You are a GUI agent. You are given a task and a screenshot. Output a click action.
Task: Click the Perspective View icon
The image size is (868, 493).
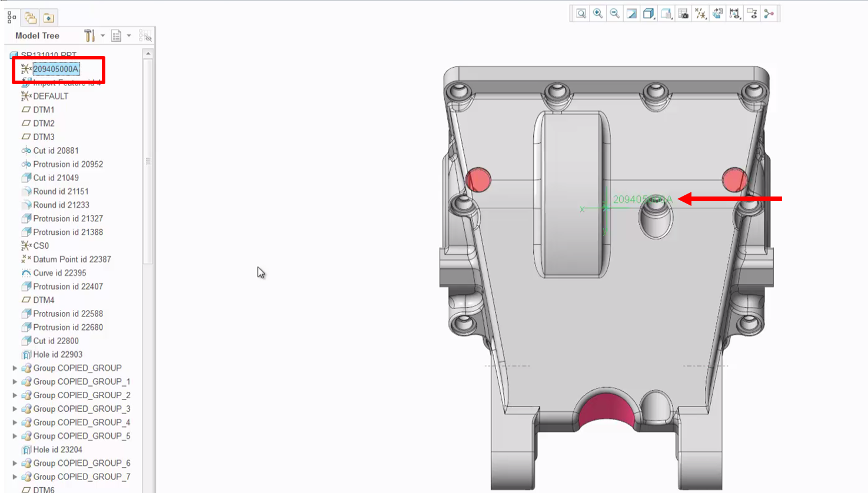[x=717, y=14]
